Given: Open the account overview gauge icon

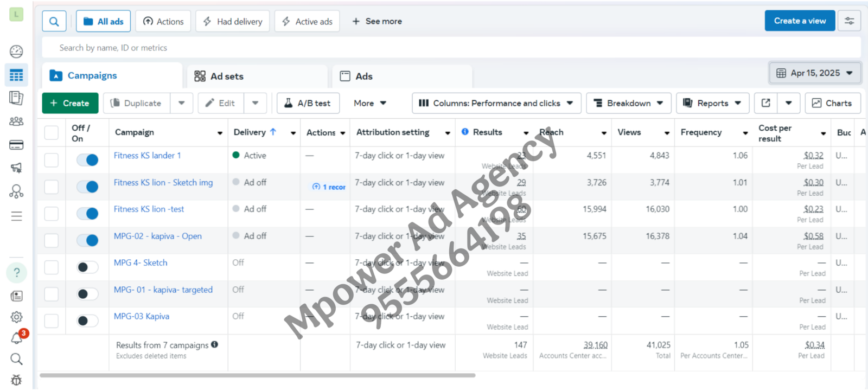Looking at the screenshot, I should [16, 52].
